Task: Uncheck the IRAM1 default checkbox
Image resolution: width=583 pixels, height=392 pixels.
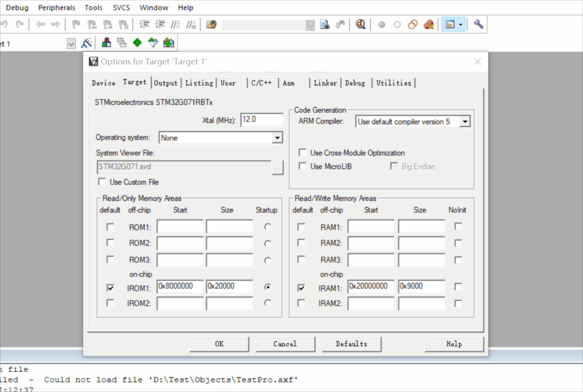Action: (301, 288)
